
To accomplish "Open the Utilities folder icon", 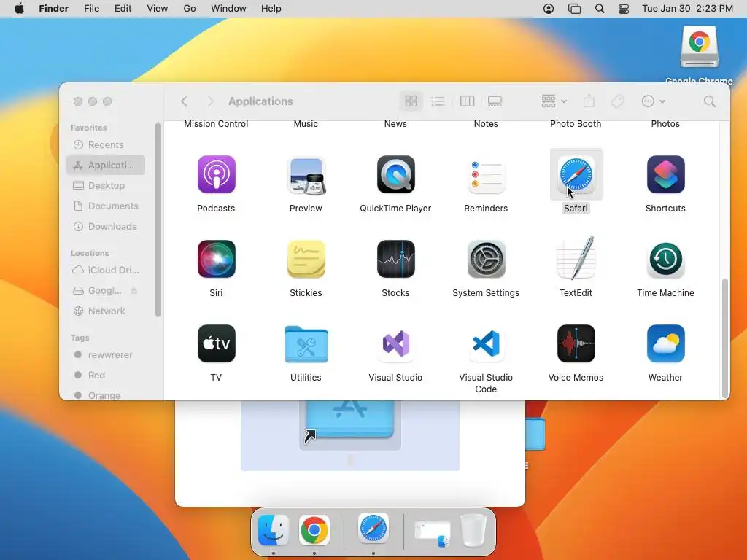I will (306, 344).
